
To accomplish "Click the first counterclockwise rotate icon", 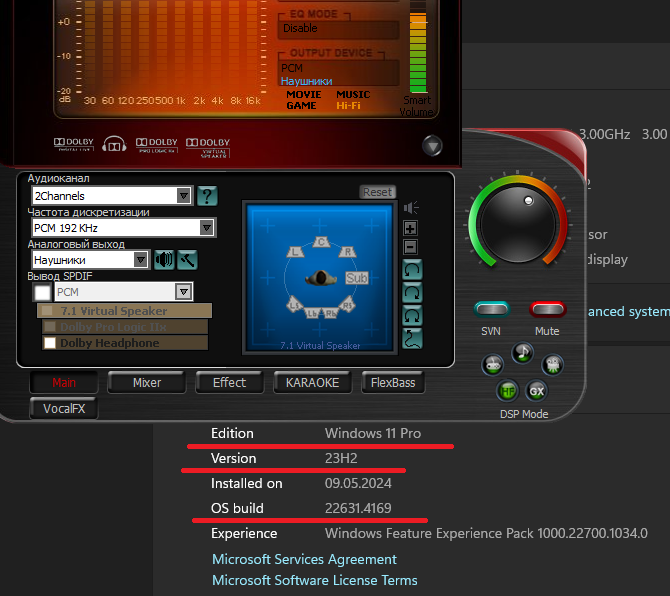I will coord(412,270).
